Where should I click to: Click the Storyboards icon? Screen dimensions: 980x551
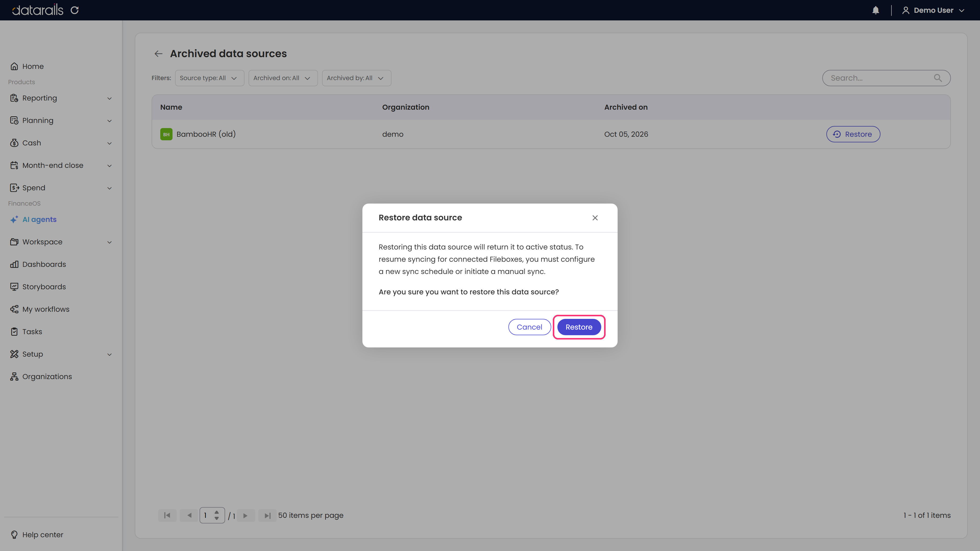14,287
